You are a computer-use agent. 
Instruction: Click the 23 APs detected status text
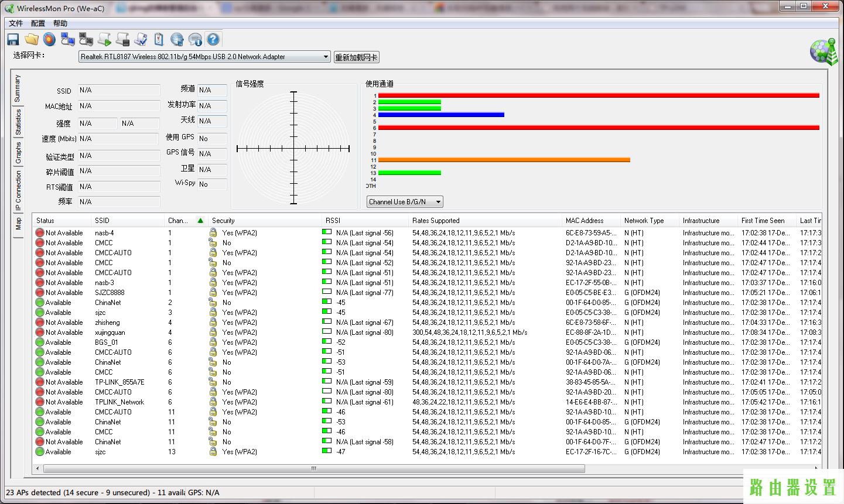tap(95, 493)
